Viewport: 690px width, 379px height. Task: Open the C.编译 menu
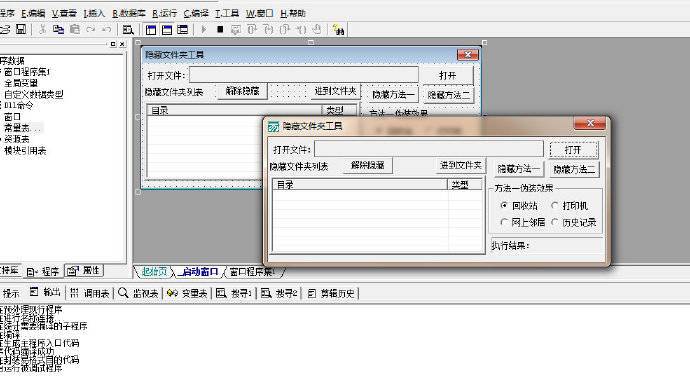coord(196,14)
